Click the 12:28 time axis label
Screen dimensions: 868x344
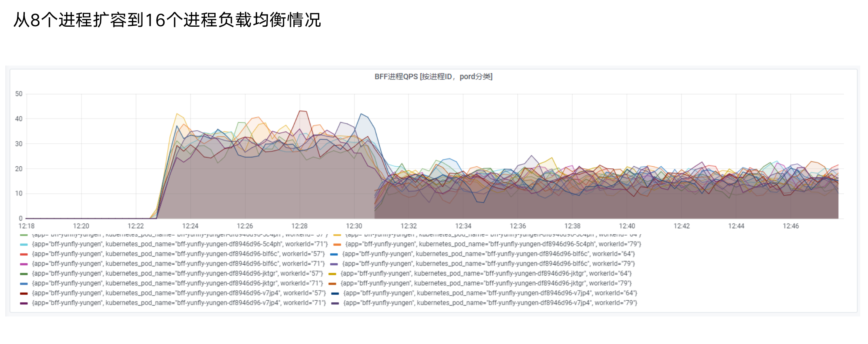pyautogui.click(x=299, y=226)
